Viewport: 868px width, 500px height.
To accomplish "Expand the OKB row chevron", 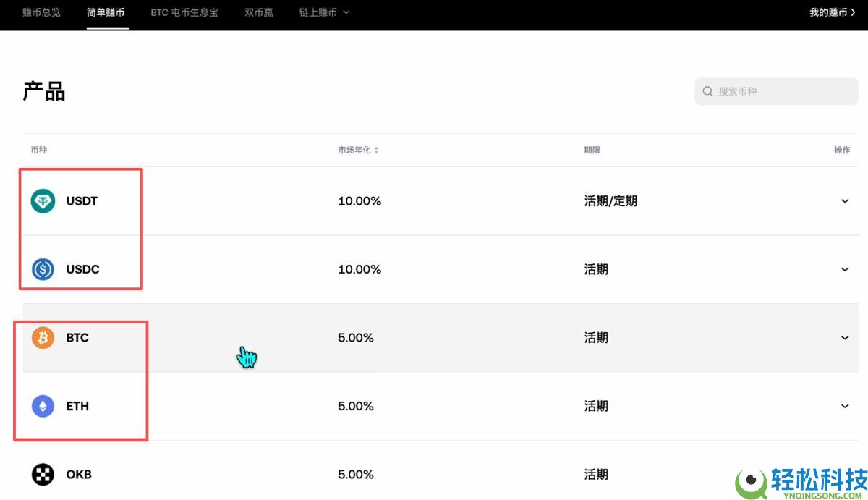I will [845, 474].
